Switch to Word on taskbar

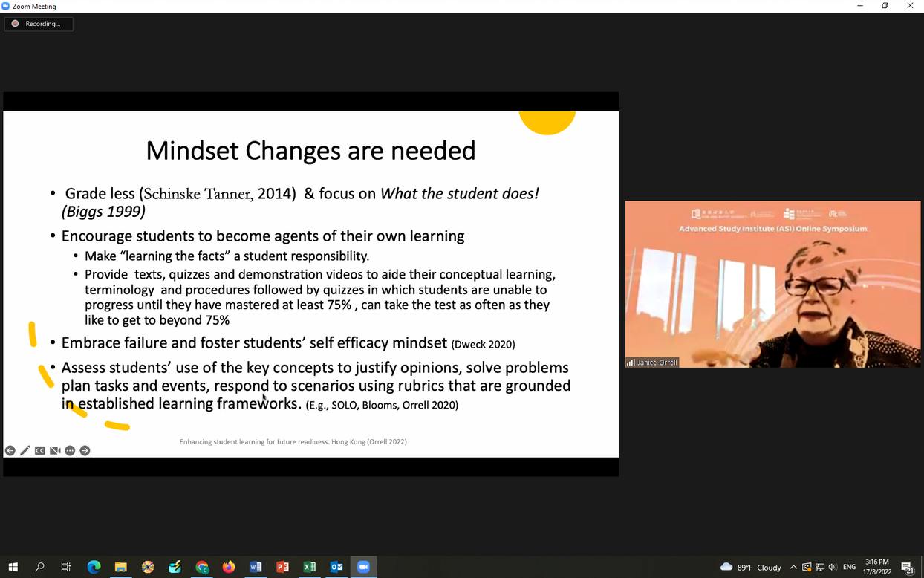tap(256, 567)
